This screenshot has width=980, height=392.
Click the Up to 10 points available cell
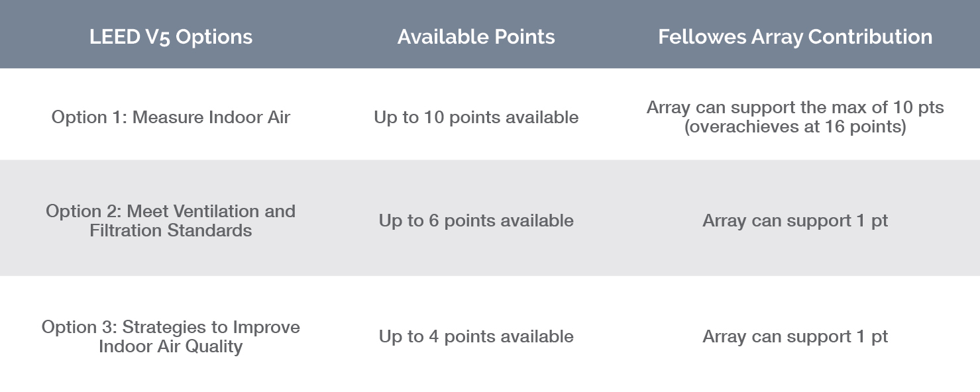point(476,117)
